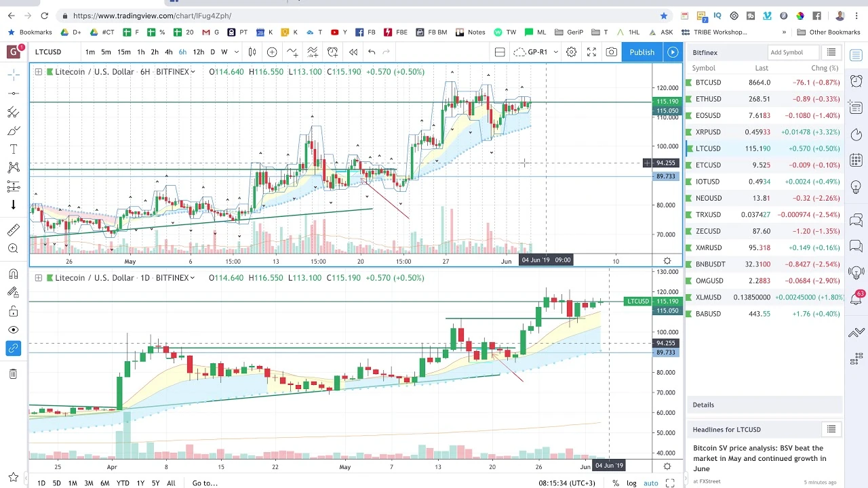Toggle drawings sync link button
The height and width of the screenshot is (488, 868).
coord(13,348)
